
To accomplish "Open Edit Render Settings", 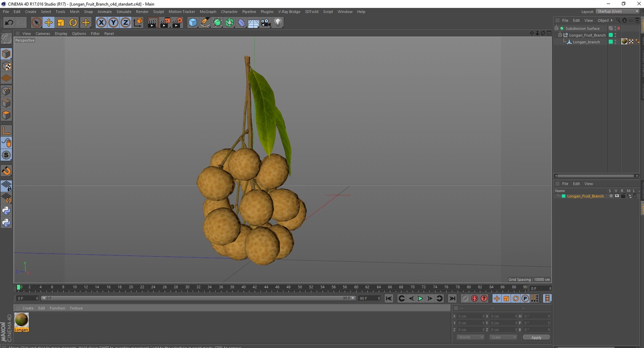I will [x=177, y=23].
